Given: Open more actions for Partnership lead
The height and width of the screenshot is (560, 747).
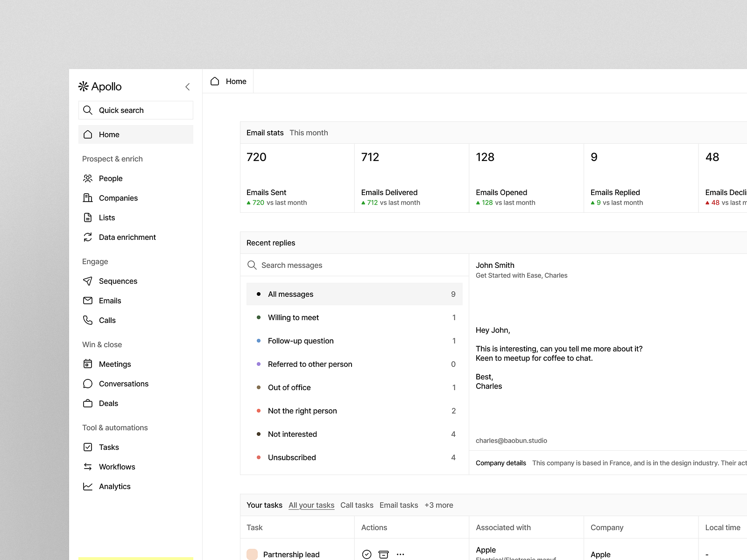Looking at the screenshot, I should [401, 554].
